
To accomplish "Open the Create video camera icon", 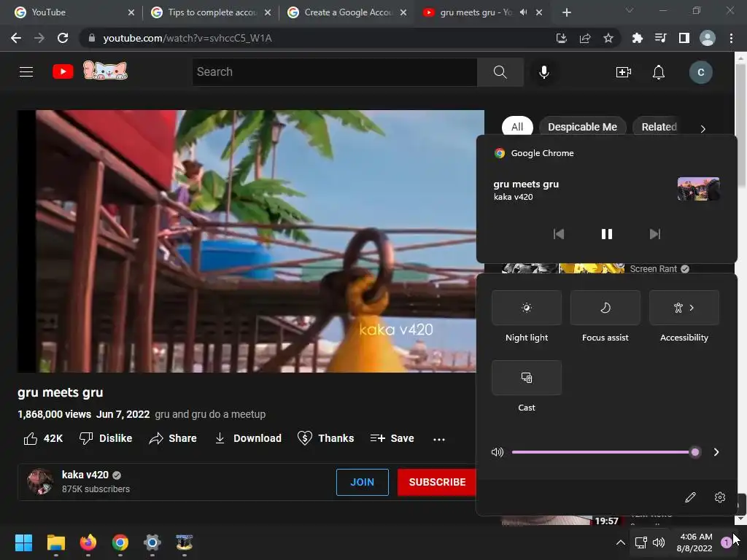I will 624,72.
